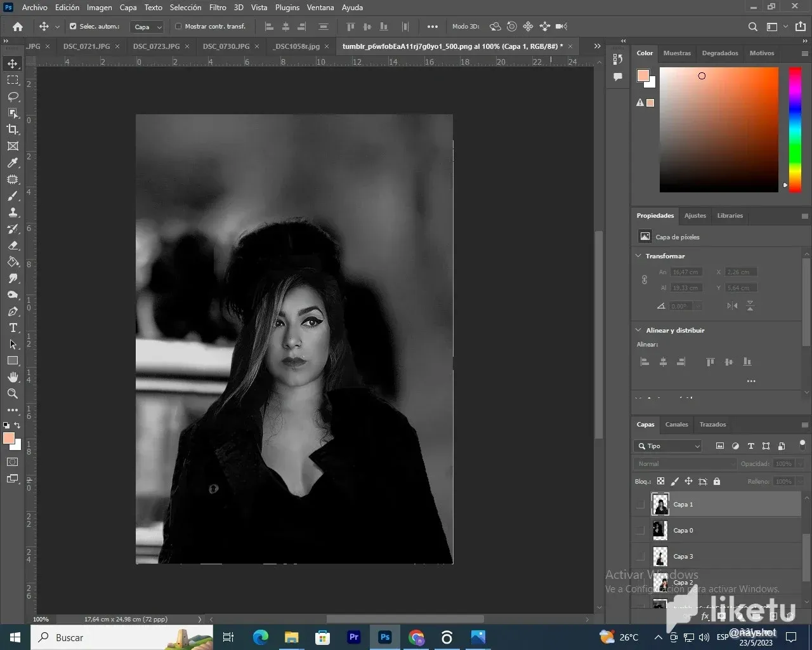
Task: Select the Rectangular Marquee tool
Action: tap(13, 80)
